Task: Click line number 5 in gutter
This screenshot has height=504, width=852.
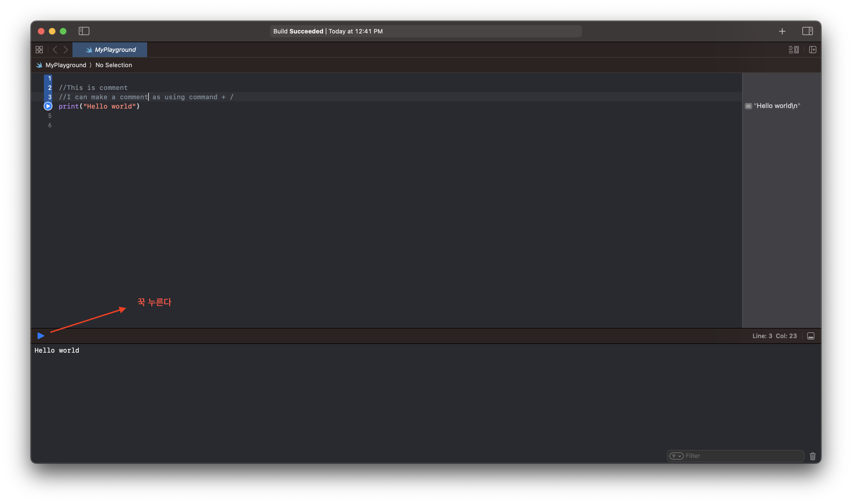Action: (x=50, y=116)
